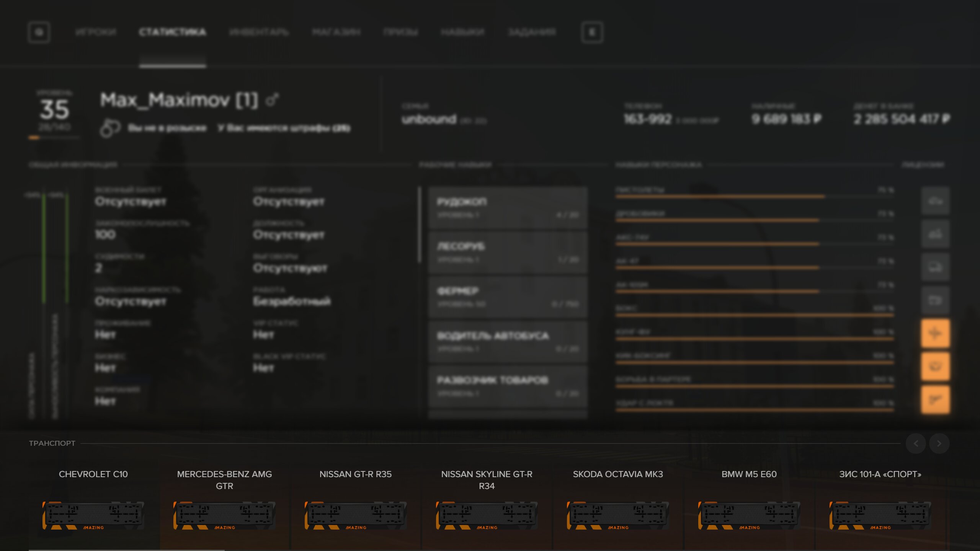Select the РУДОКОП job skill card
The width and height of the screenshot is (980, 551).
508,208
